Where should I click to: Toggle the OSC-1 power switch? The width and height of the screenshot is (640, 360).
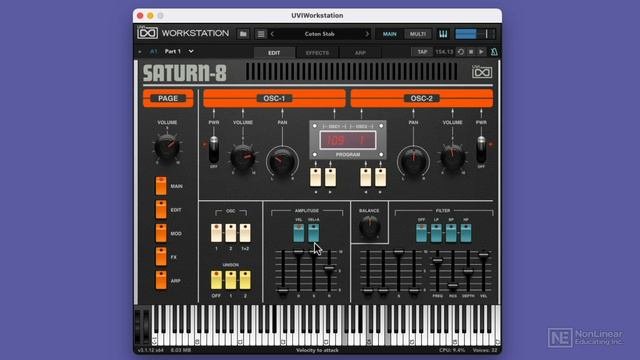pos(213,149)
